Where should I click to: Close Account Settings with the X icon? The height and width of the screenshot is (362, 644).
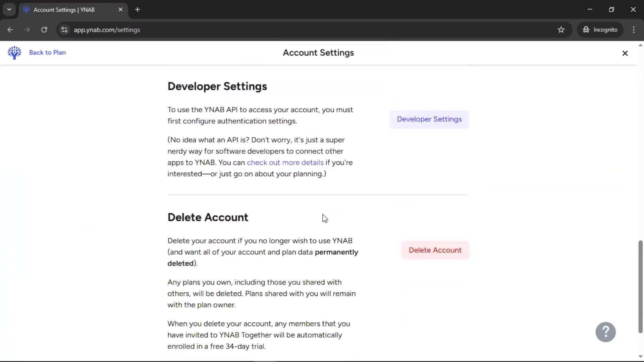point(625,53)
